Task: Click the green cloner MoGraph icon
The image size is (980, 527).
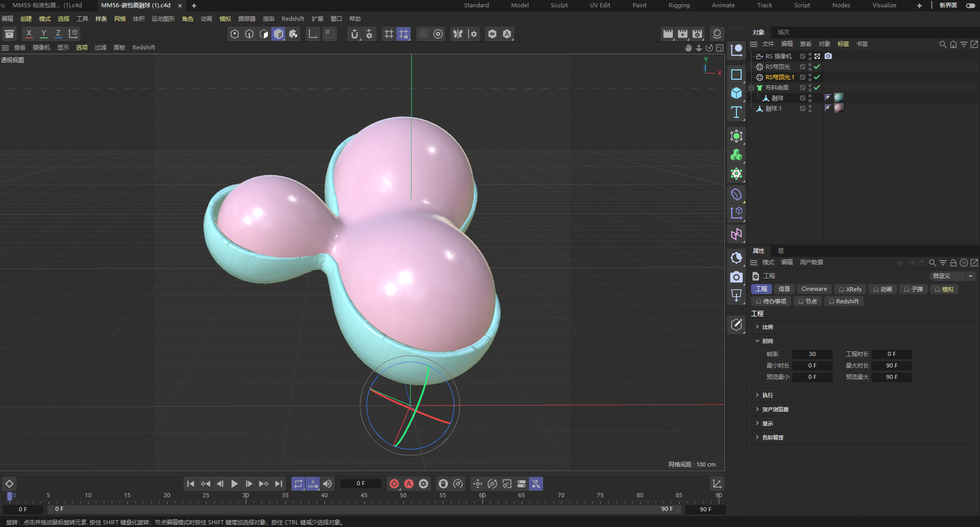Action: (736, 155)
